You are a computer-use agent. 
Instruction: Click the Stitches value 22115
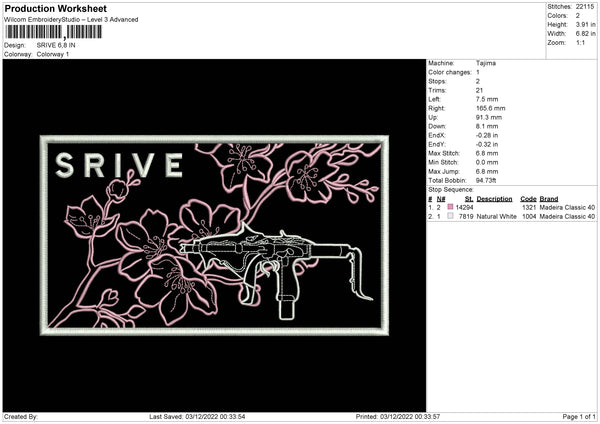585,7
